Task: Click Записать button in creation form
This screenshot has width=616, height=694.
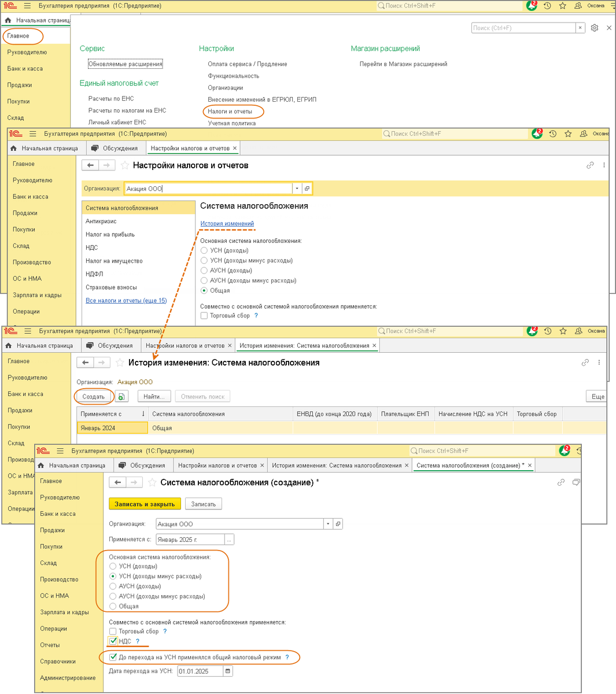Action: [x=204, y=504]
